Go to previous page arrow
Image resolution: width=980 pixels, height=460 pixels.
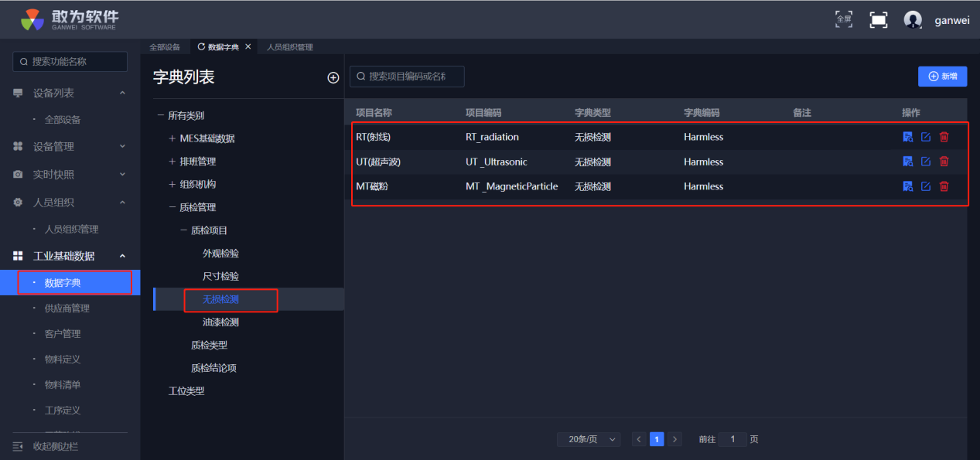point(640,439)
